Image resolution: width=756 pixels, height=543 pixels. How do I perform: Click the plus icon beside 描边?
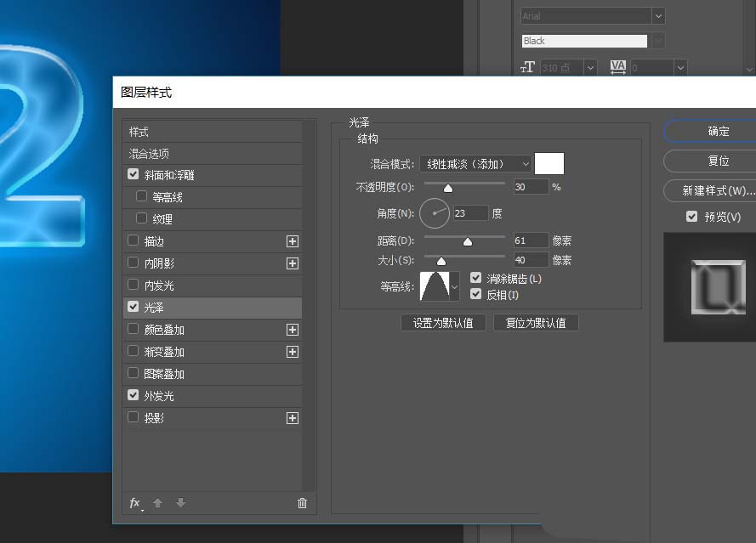pos(293,241)
